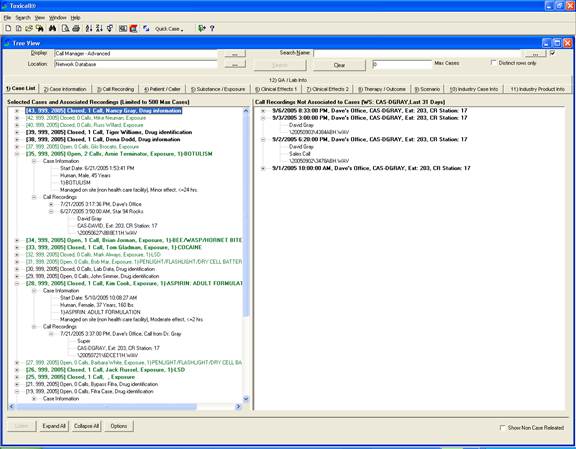The width and height of the screenshot is (576, 449).
Task: Click the Expand All button
Action: coord(54,426)
